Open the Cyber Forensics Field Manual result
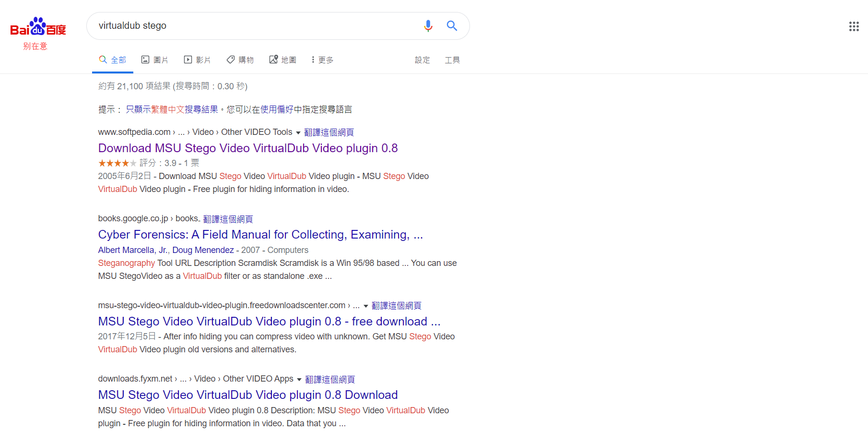Viewport: 868px width, 432px height. 260,235
